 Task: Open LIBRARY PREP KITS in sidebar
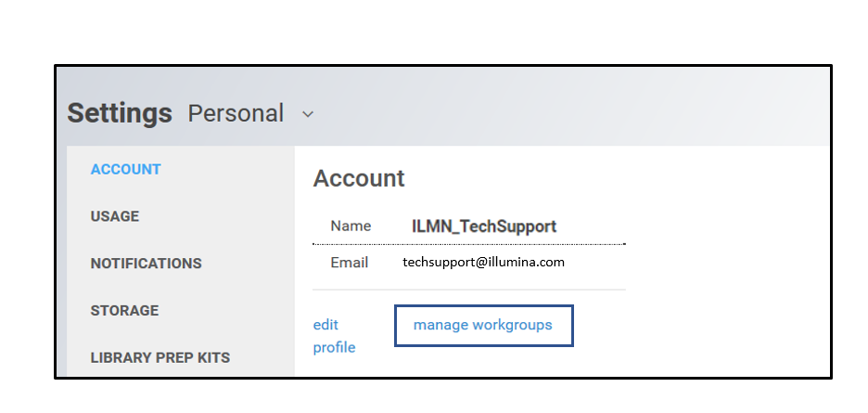160,357
